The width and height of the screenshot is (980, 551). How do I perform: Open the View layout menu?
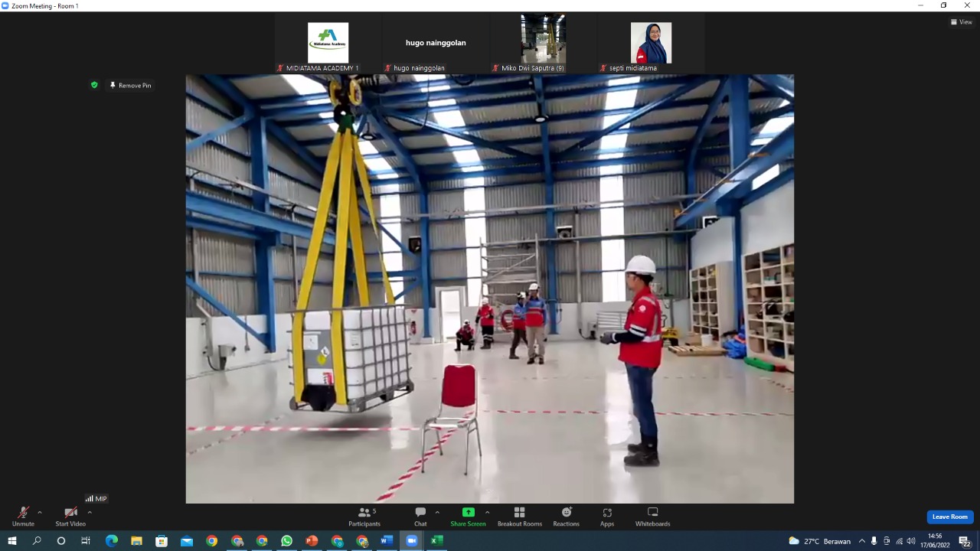pos(961,22)
